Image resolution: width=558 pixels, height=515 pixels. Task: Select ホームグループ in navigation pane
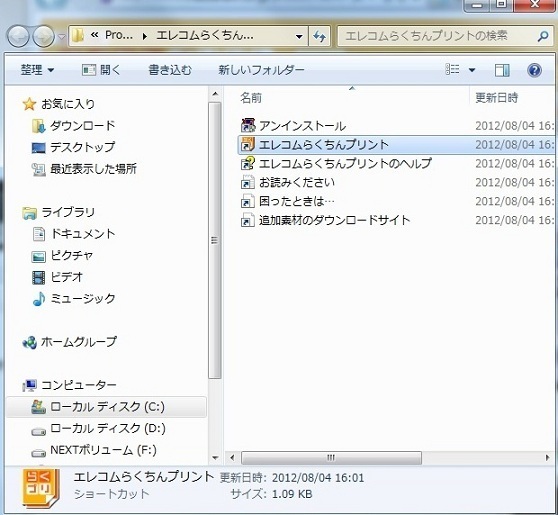click(x=79, y=342)
